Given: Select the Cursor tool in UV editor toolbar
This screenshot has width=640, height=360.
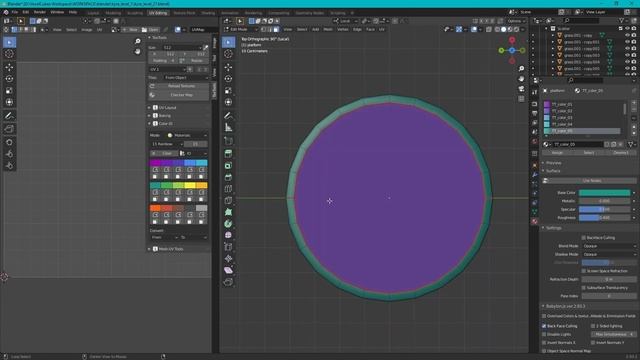Looking at the screenshot, I should (x=9, y=54).
